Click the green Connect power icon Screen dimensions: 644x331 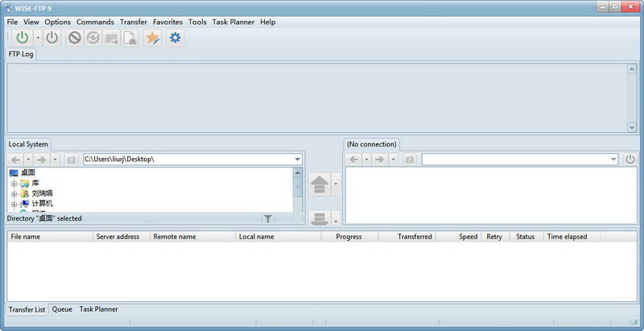coord(23,38)
